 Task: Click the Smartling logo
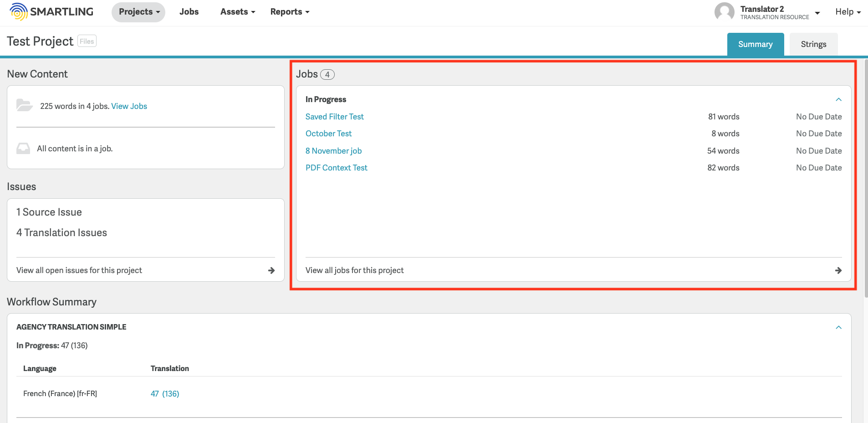point(51,12)
